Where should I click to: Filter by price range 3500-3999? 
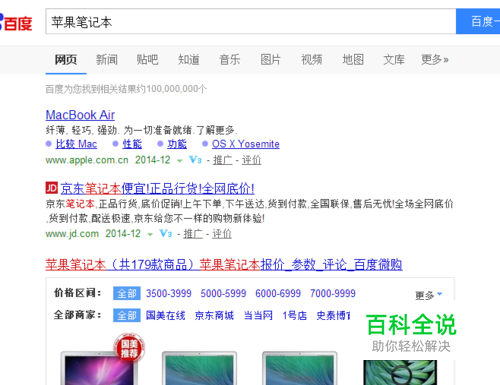[x=169, y=293]
